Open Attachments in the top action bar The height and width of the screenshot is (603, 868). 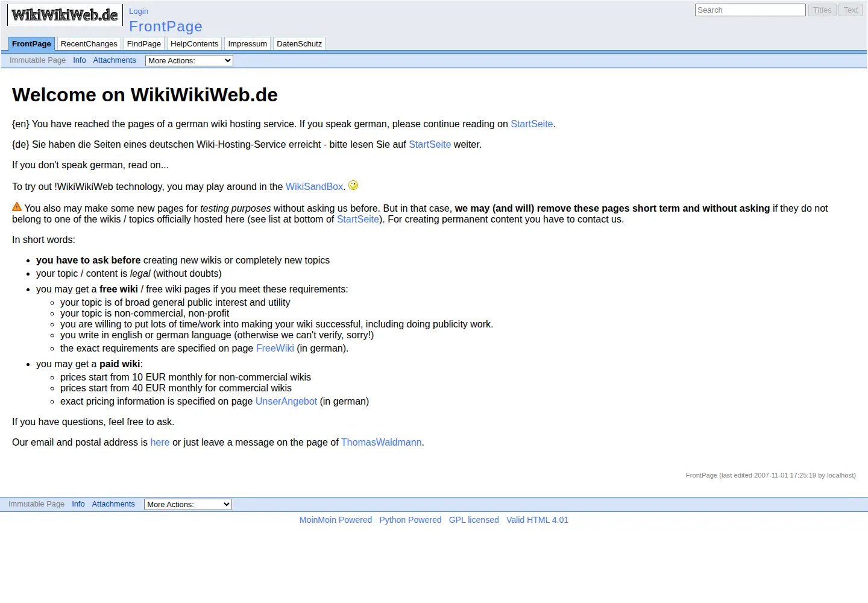pos(115,60)
